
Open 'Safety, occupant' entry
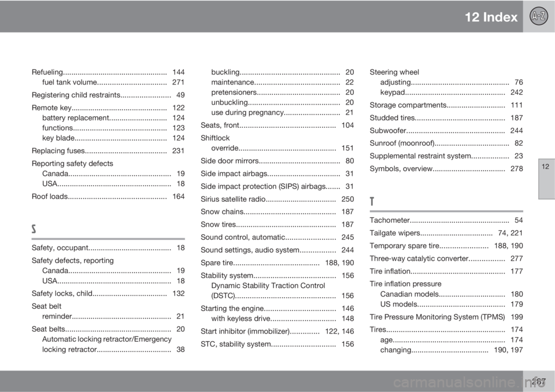pos(108,248)
